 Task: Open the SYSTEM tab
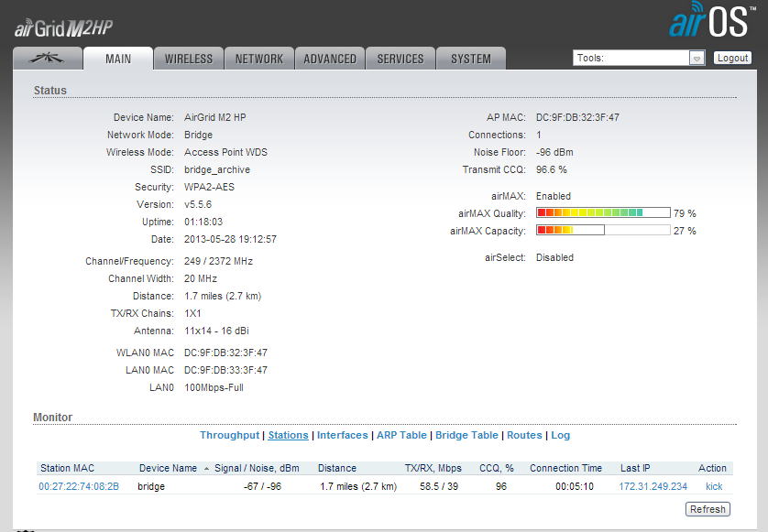470,59
